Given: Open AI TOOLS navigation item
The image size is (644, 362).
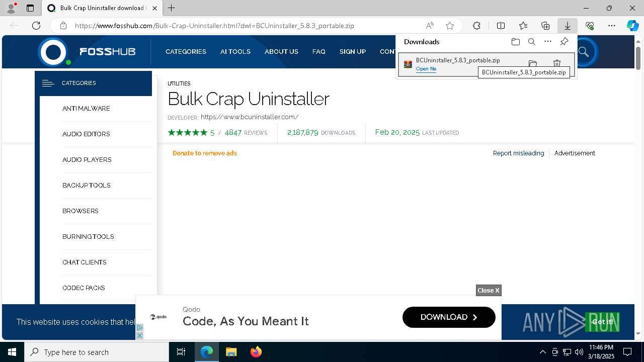Looking at the screenshot, I should click(235, 52).
